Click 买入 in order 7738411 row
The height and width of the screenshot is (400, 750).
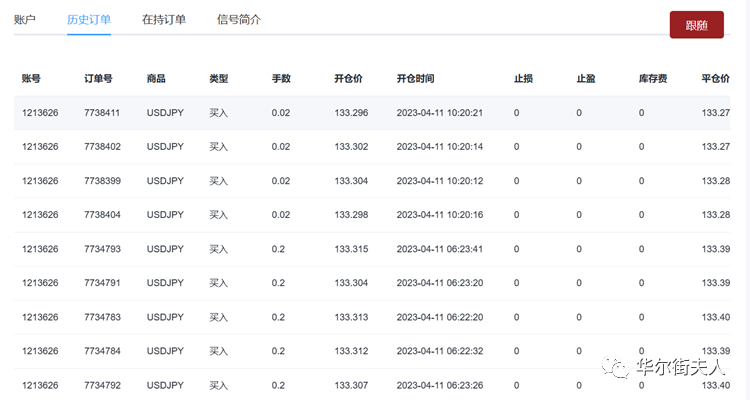click(x=219, y=113)
